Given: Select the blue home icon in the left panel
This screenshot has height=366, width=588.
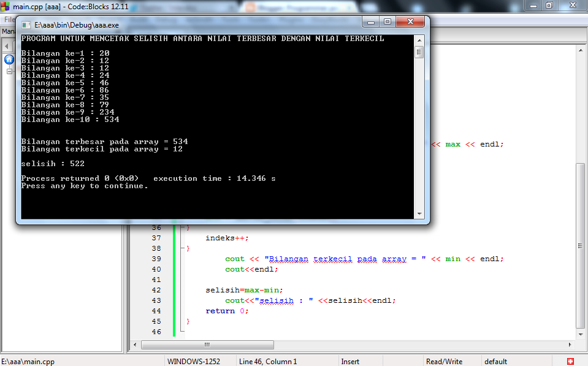Looking at the screenshot, I should [x=8, y=59].
